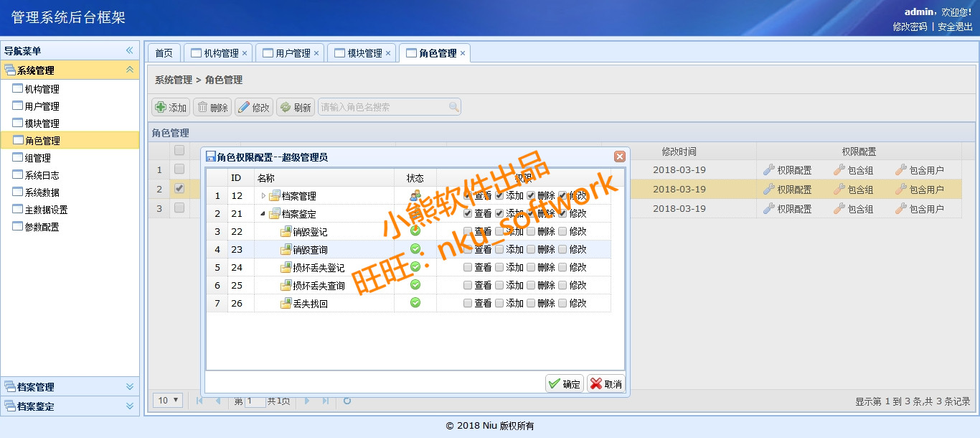This screenshot has height=438, width=980.
Task: Check the 查看 checkbox for 销毁登记
Action: [x=468, y=231]
